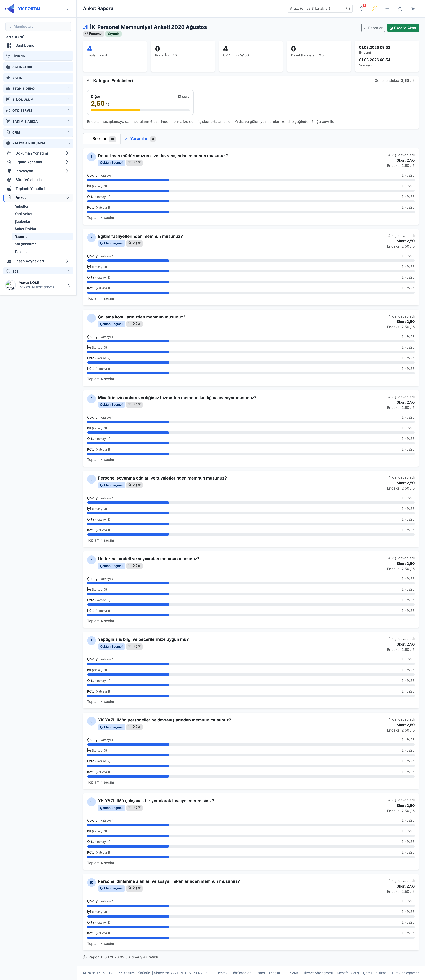Image resolution: width=425 pixels, height=980 pixels.
Task: Click the Diğer category index progress bar
Action: [140, 110]
